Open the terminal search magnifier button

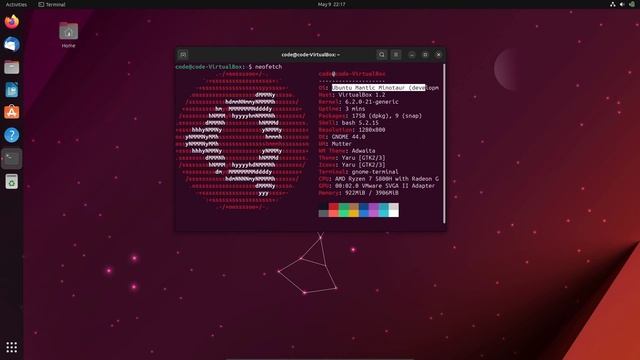[x=382, y=55]
